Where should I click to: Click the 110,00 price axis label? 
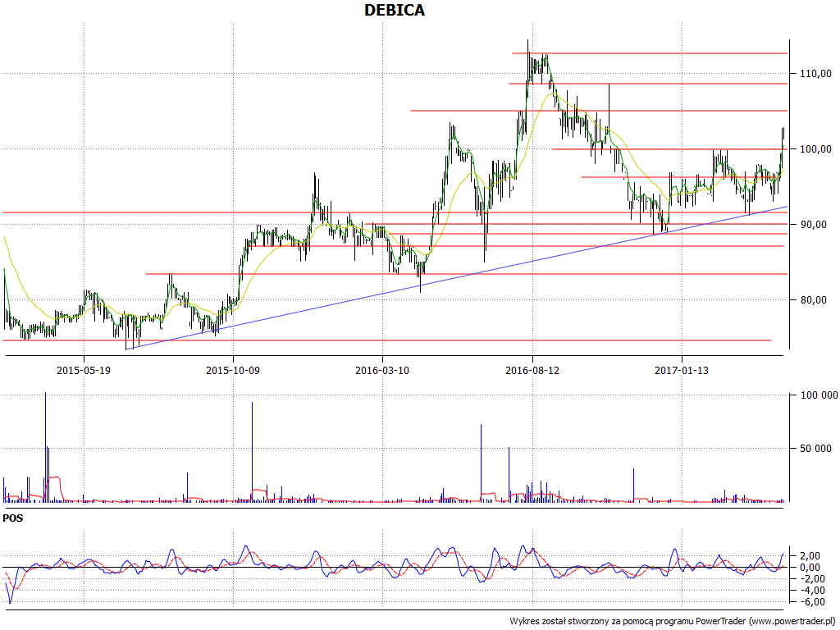coord(815,73)
